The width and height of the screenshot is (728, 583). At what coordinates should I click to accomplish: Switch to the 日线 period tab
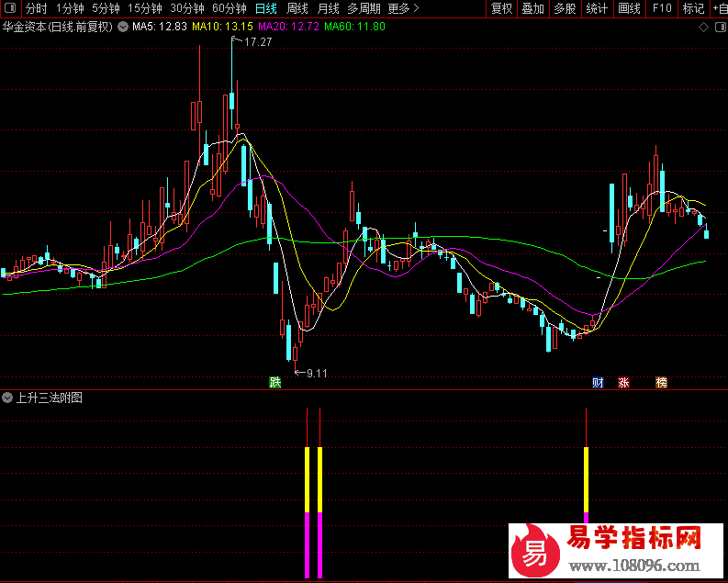pos(266,8)
